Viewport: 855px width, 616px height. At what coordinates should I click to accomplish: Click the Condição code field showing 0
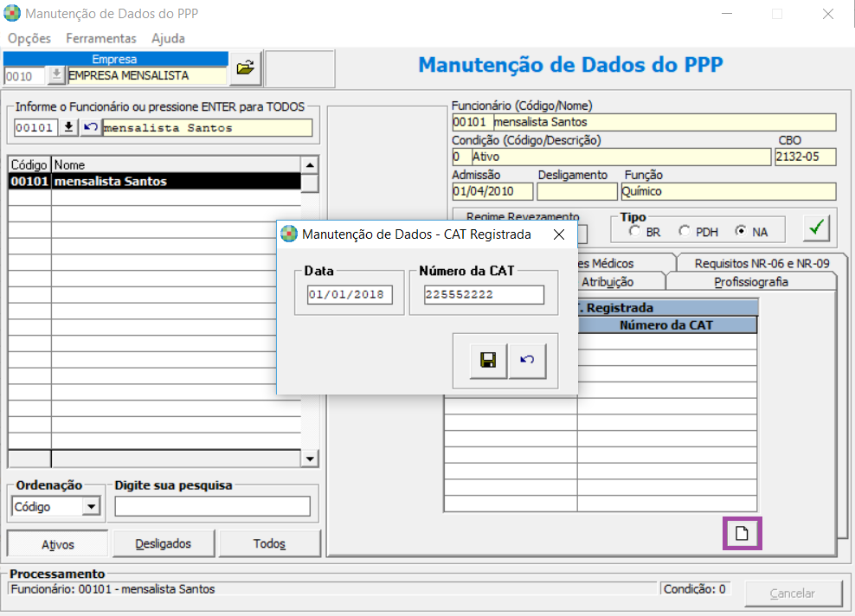tap(461, 157)
